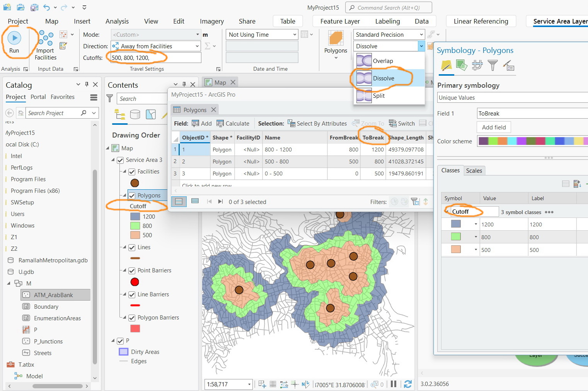Viewport: 588px width, 391px height.
Task: Select Overlap from the geometry dropdown
Action: (x=382, y=61)
